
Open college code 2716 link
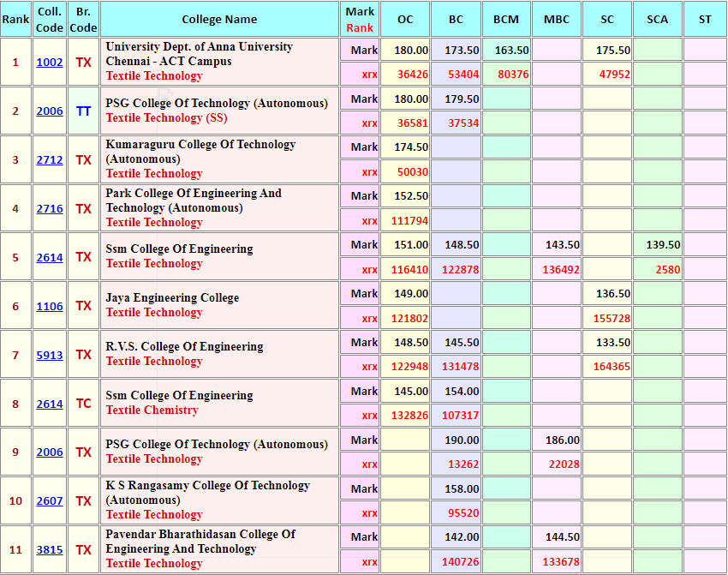pyautogui.click(x=50, y=208)
